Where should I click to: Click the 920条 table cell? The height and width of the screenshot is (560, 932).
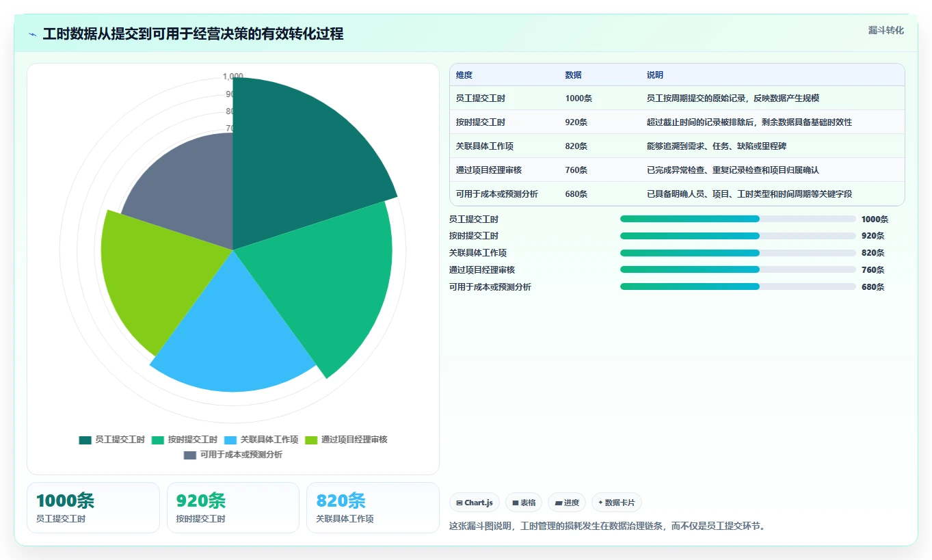(x=576, y=122)
